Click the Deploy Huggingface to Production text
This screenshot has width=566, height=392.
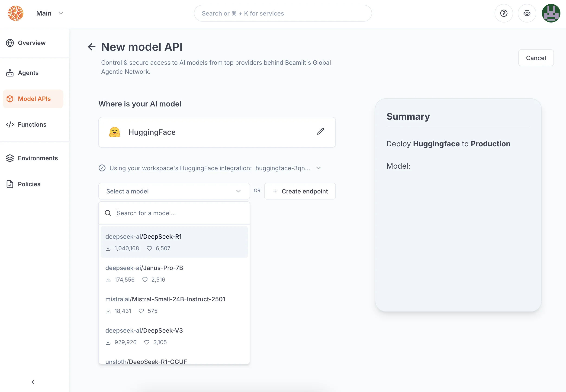tap(448, 144)
